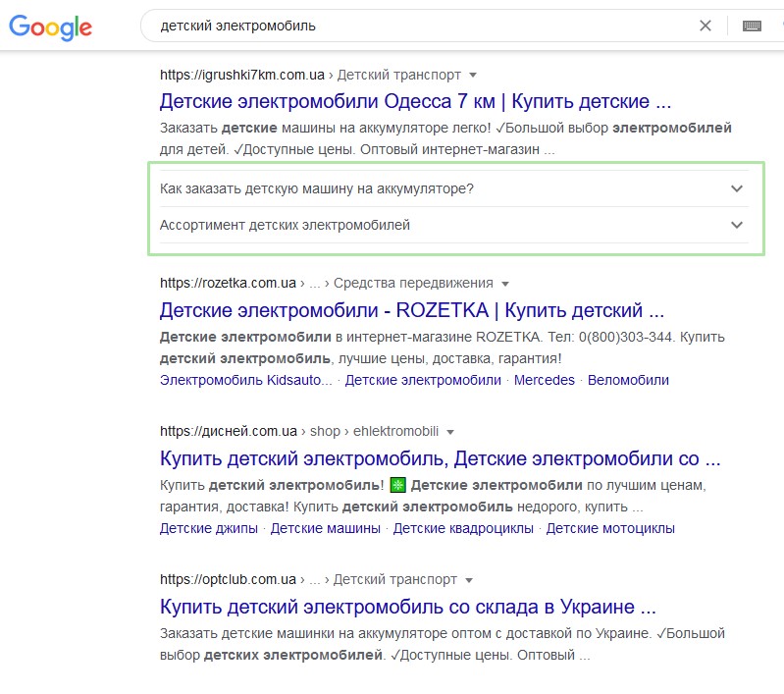Image resolution: width=784 pixels, height=694 pixels.
Task: Follow the Детские квадроциклы sitelink
Action: [463, 528]
